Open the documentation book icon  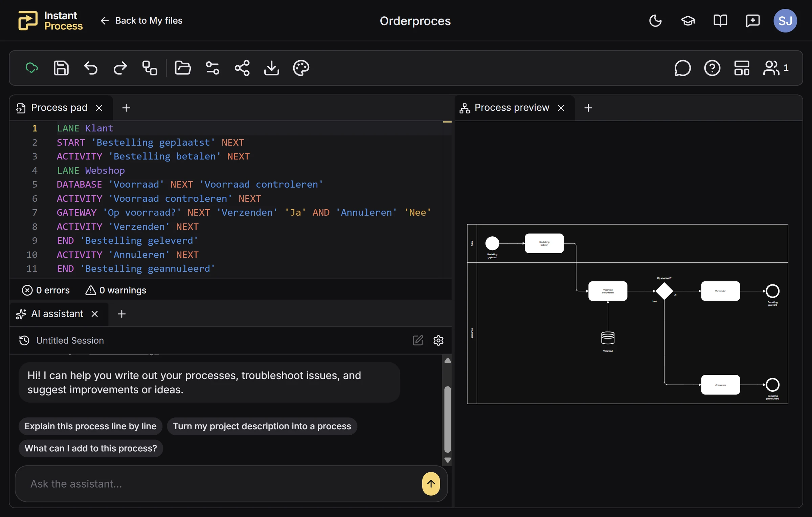pos(720,21)
